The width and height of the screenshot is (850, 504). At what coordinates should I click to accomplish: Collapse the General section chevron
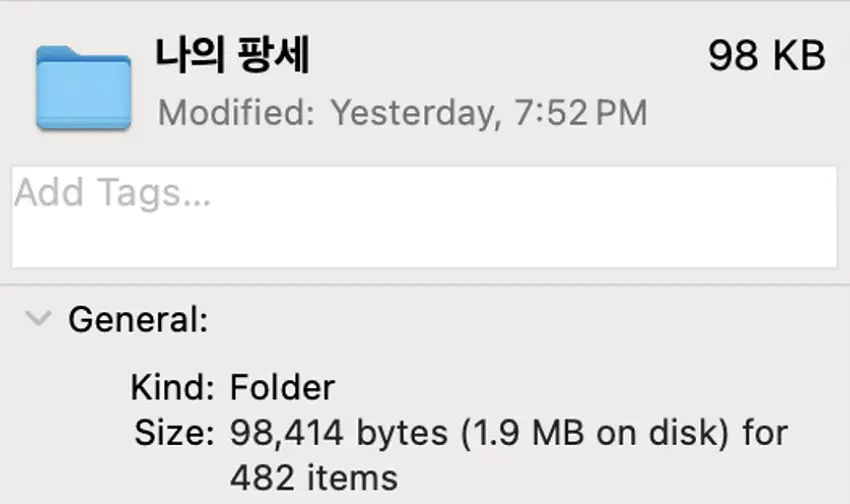coord(39,318)
